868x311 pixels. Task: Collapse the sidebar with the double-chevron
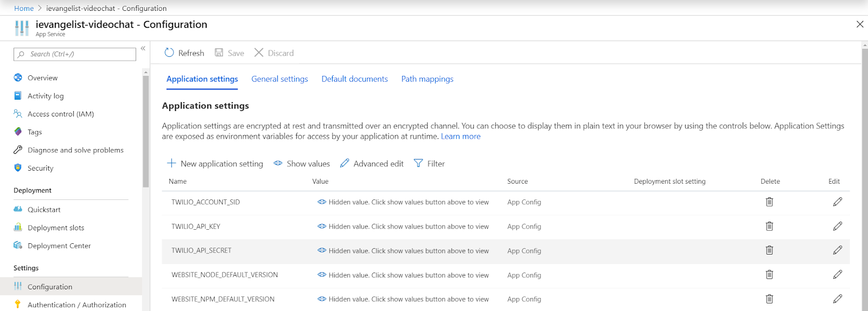click(143, 48)
